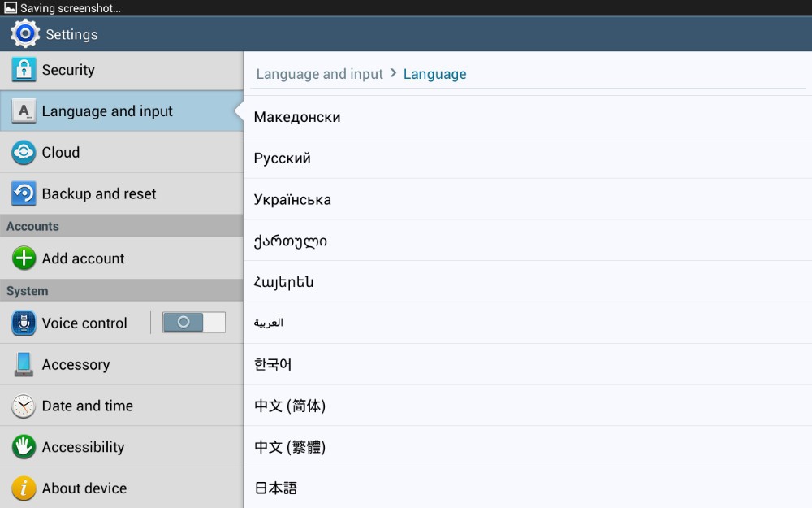Image resolution: width=812 pixels, height=508 pixels.
Task: Click the Settings gear icon in header
Action: pos(24,34)
